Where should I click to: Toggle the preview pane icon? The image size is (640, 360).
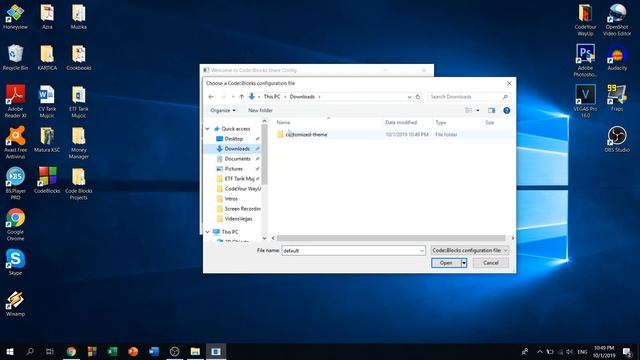(491, 111)
